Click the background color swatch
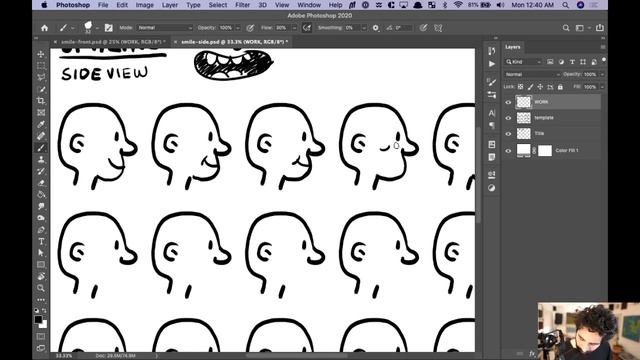Screen dimensions: 640x360 (44, 325)
